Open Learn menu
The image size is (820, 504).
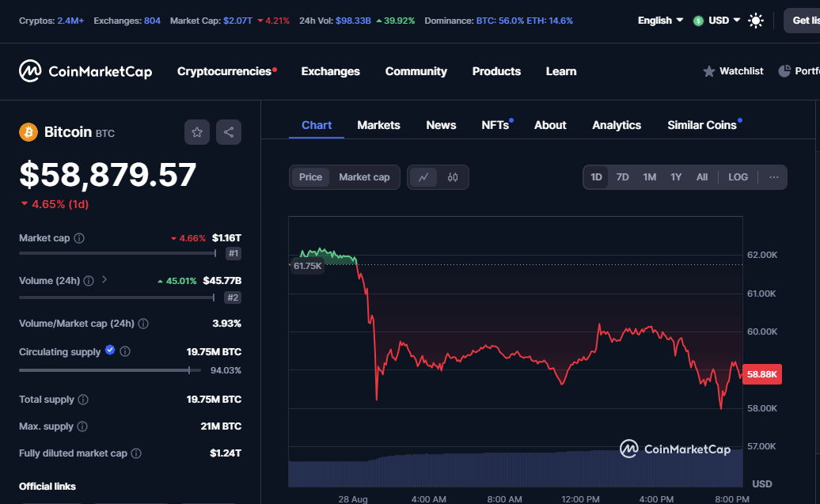(x=561, y=72)
